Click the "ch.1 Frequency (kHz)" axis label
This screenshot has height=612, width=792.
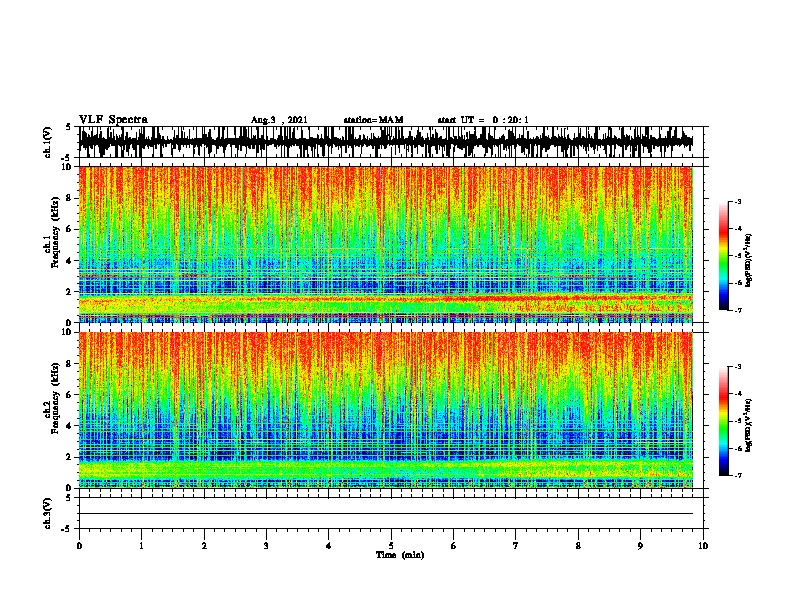(x=51, y=232)
